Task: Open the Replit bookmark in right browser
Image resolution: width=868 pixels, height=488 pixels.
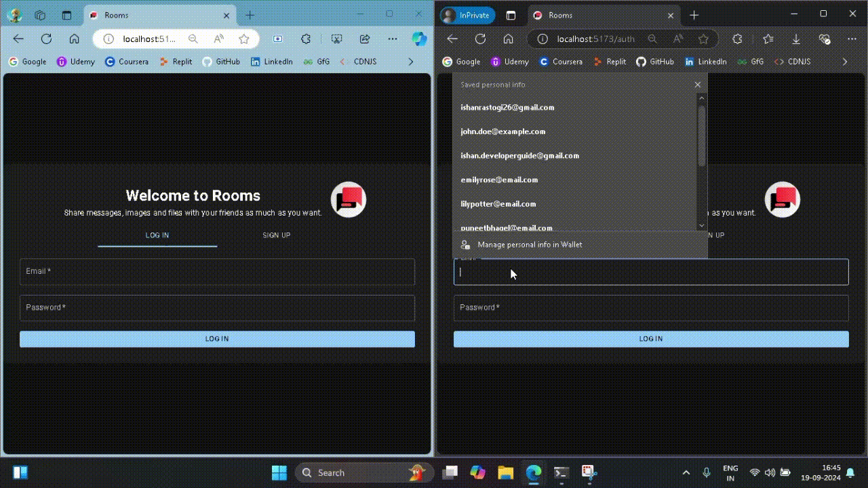Action: pyautogui.click(x=610, y=62)
